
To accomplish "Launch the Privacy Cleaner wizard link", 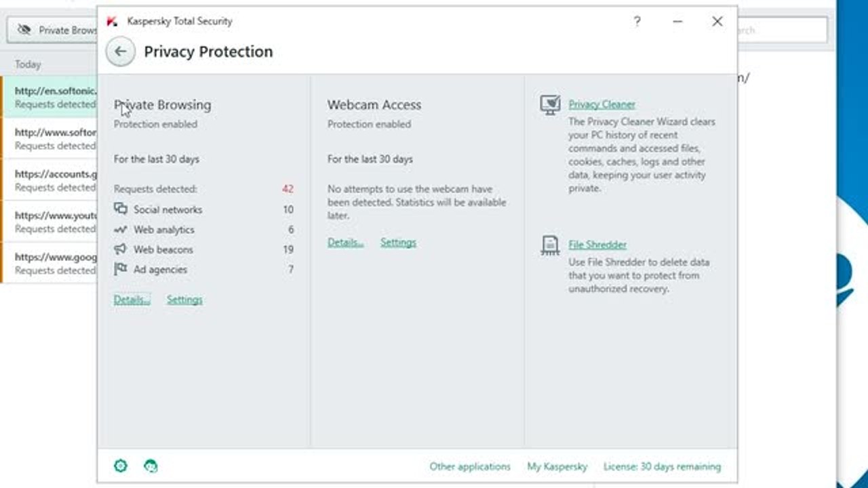I will (x=601, y=104).
